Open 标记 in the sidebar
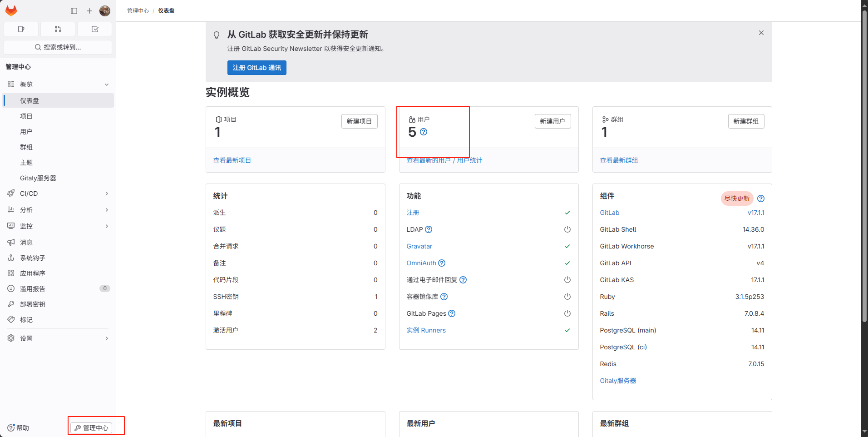 58,320
